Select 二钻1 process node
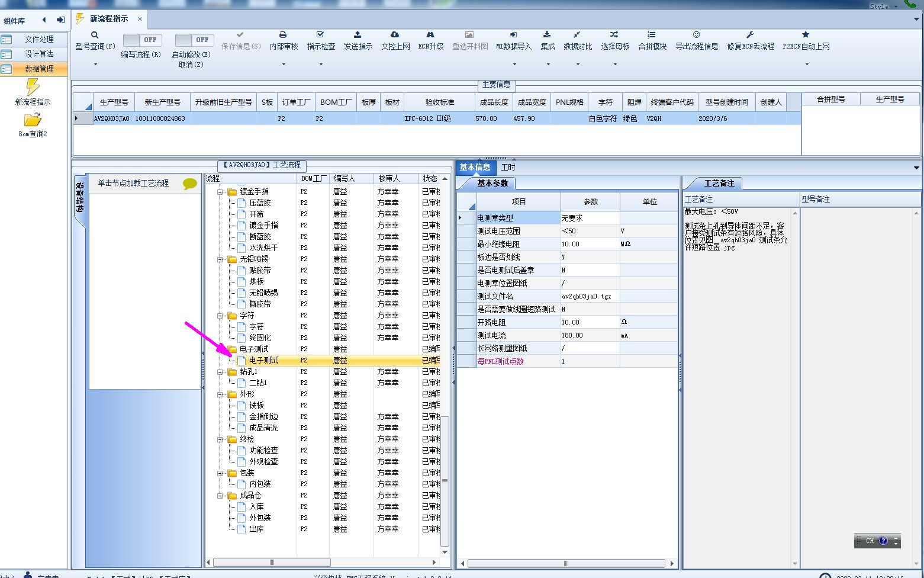The width and height of the screenshot is (924, 578). [258, 383]
